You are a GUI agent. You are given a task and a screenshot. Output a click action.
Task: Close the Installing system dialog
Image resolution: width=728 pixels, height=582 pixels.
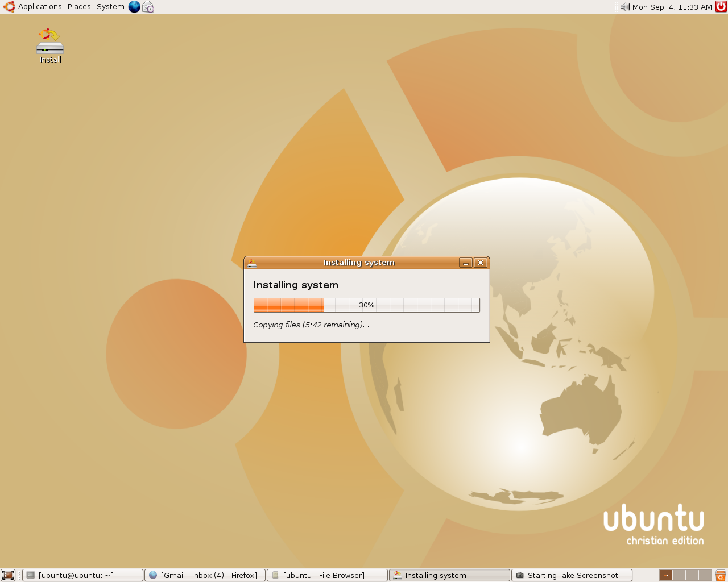(481, 263)
